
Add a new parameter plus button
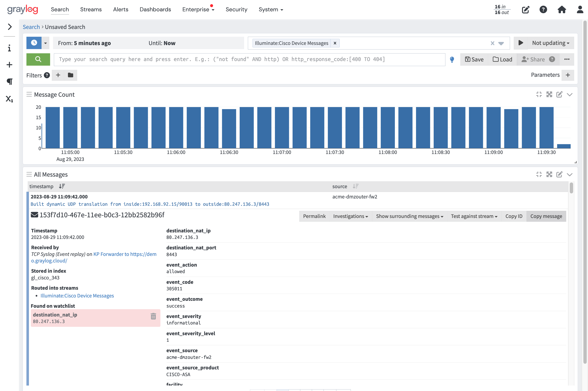coord(568,75)
